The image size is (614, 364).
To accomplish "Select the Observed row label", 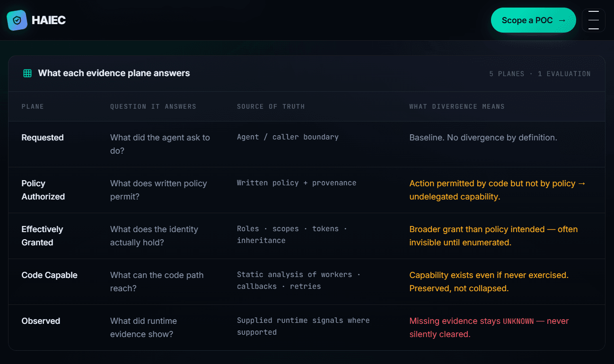I will [41, 321].
